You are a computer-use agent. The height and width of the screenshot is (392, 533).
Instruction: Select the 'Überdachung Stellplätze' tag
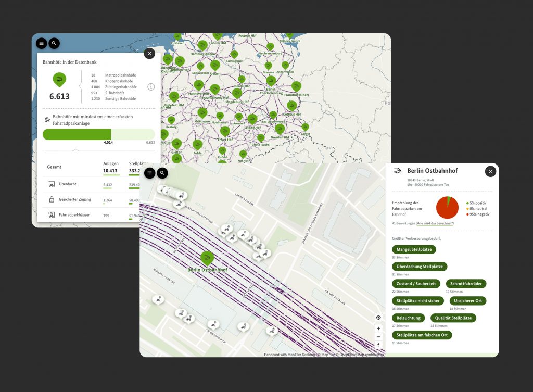419,267
